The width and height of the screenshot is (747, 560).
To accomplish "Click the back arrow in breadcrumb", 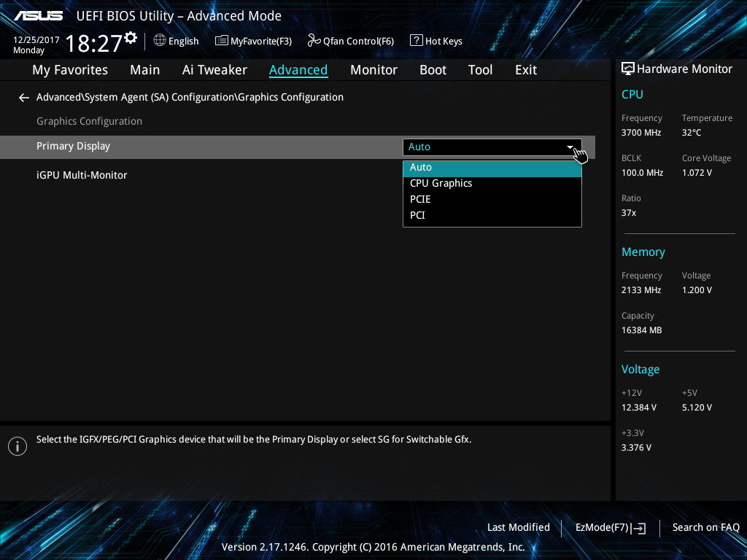I will tap(24, 98).
